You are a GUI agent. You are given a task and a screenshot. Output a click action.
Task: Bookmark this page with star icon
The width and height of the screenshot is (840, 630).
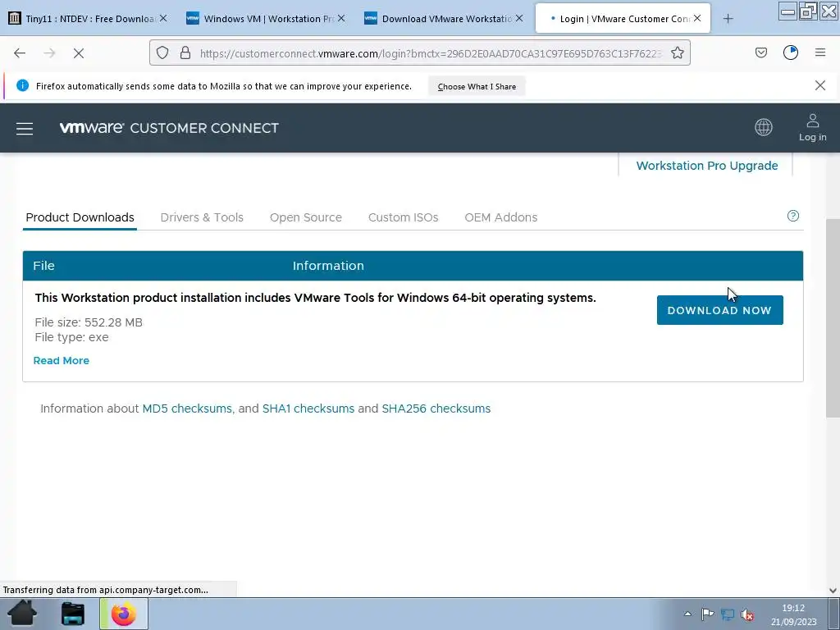tap(677, 53)
